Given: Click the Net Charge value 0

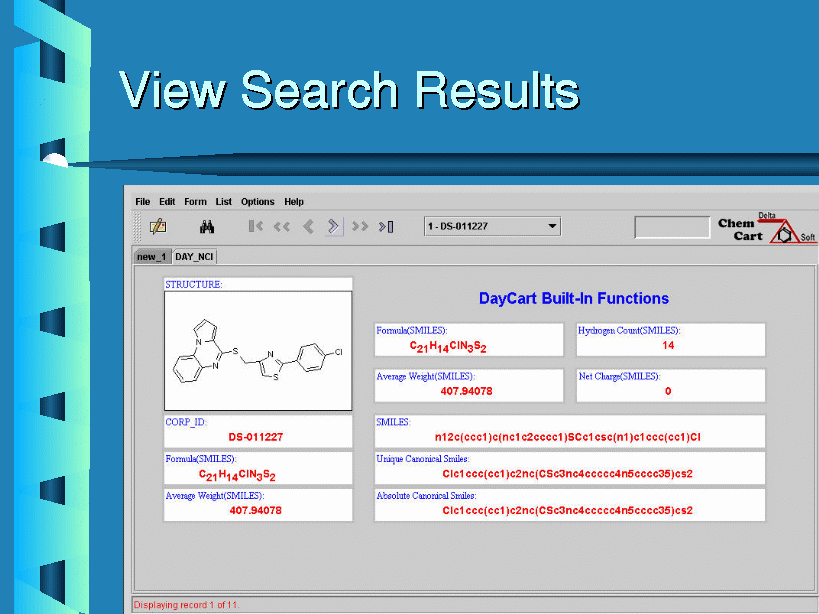Looking at the screenshot, I should pos(668,391).
